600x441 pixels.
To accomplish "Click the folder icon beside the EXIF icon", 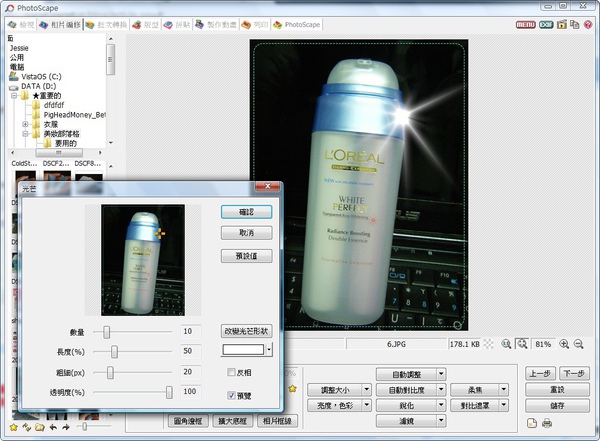I will coord(561,24).
